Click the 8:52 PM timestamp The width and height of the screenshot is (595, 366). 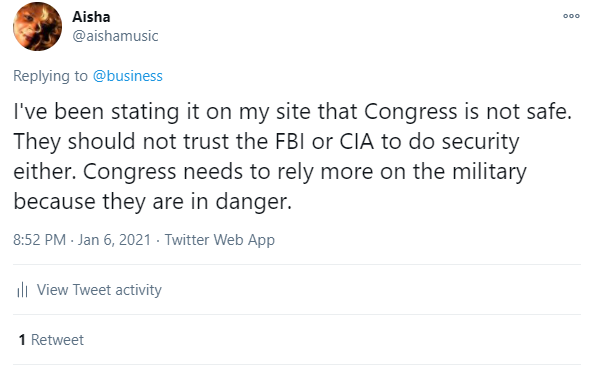click(x=39, y=240)
